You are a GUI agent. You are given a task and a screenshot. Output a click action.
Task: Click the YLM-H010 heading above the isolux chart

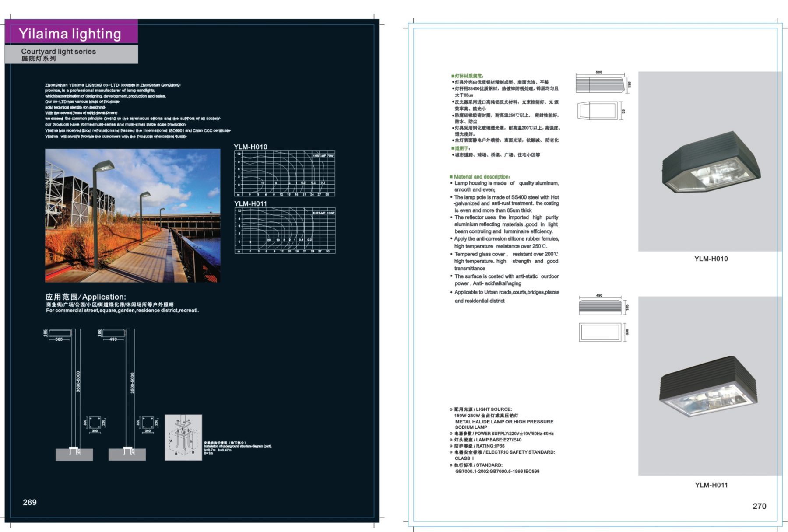point(250,147)
